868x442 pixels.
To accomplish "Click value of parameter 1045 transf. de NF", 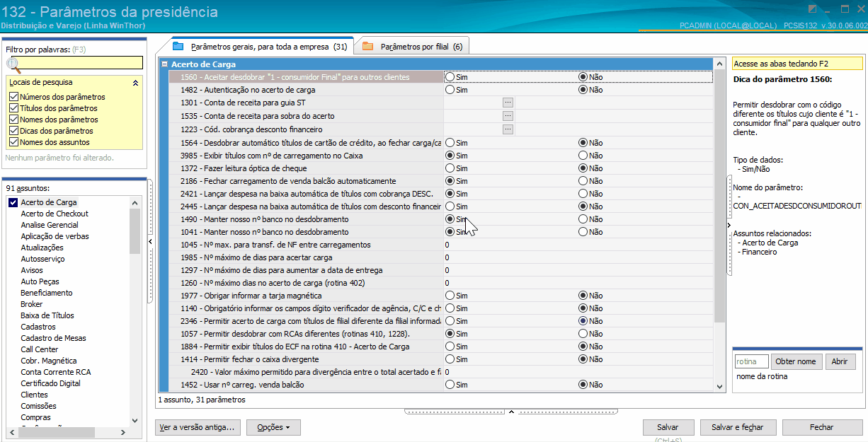I will click(578, 245).
